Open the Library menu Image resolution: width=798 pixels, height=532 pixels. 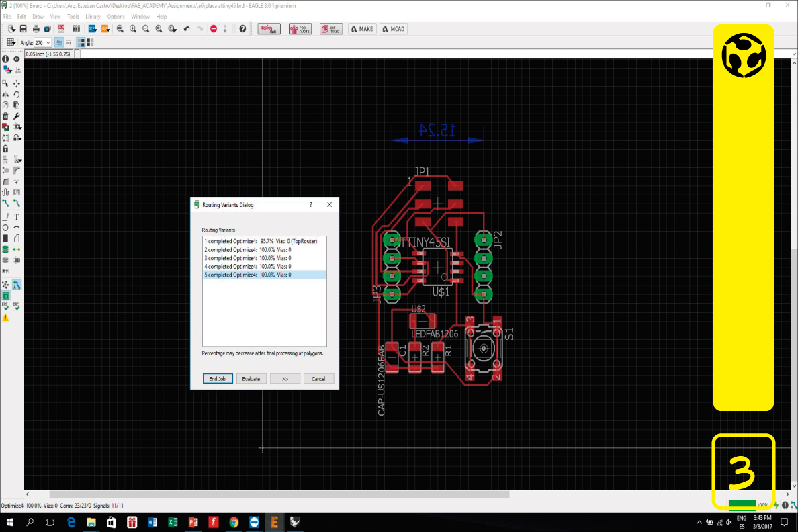(x=93, y=16)
